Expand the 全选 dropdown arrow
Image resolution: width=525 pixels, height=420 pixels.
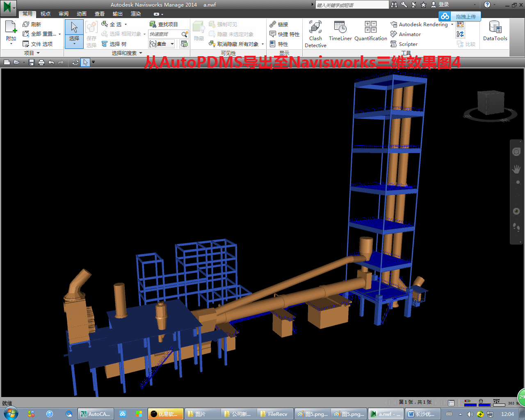click(126, 24)
